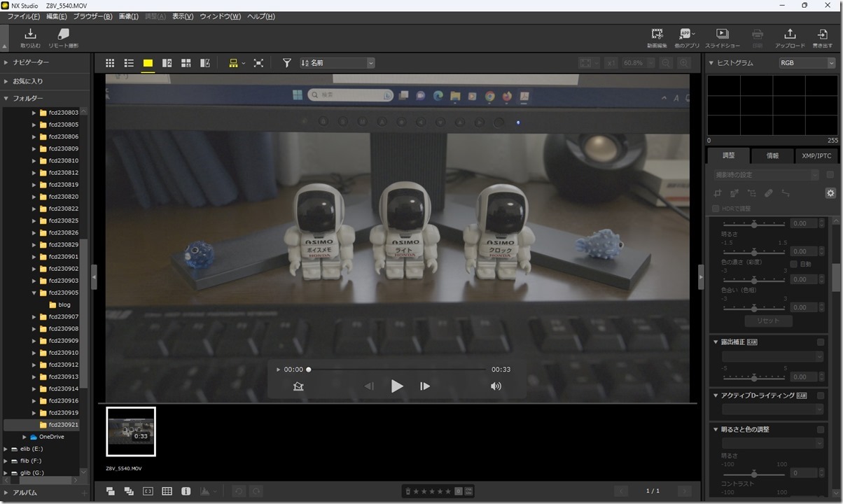The image size is (843, 504).
Task: Open the RGB histogram channel dropdown
Action: tap(807, 63)
